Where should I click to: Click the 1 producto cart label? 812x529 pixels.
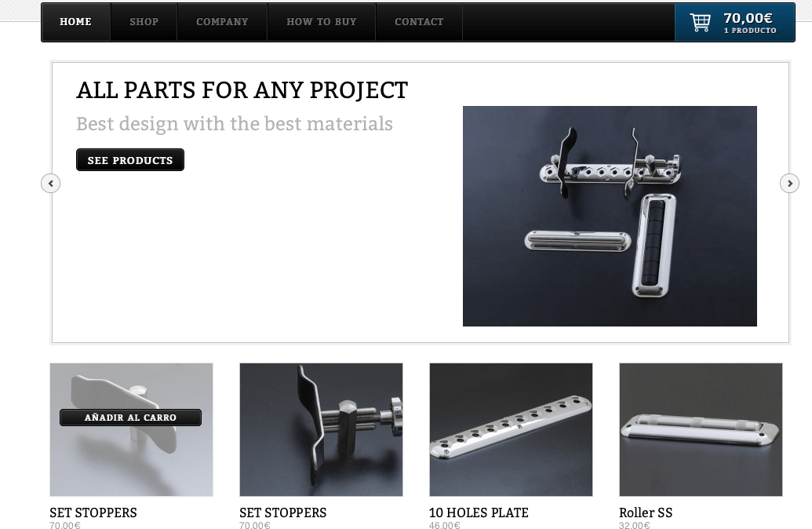pyautogui.click(x=750, y=31)
